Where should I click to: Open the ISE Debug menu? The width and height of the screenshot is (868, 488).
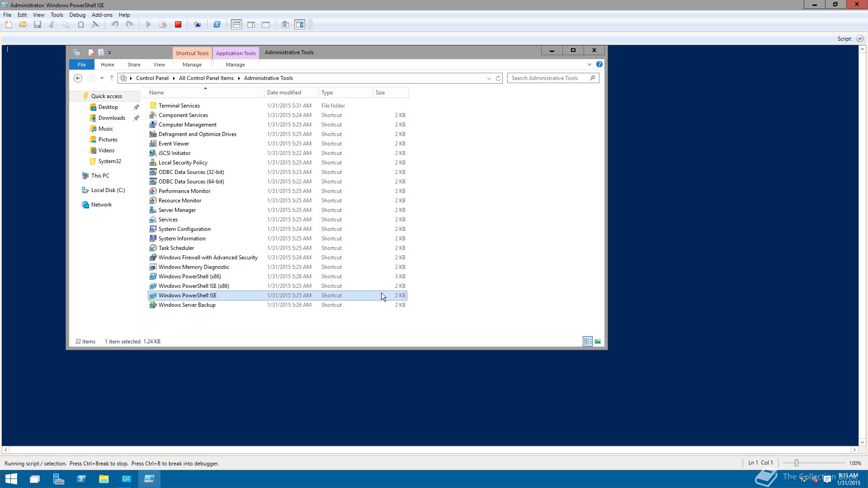[x=77, y=15]
